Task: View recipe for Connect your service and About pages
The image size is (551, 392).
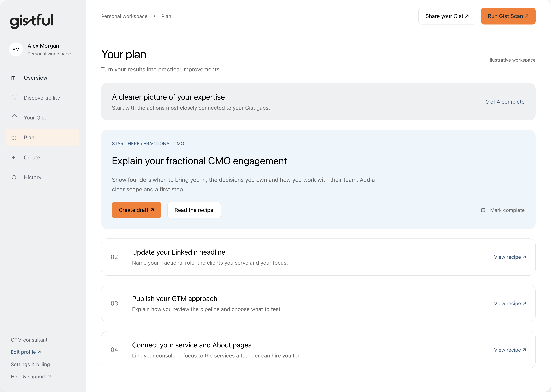Action: coord(510,350)
